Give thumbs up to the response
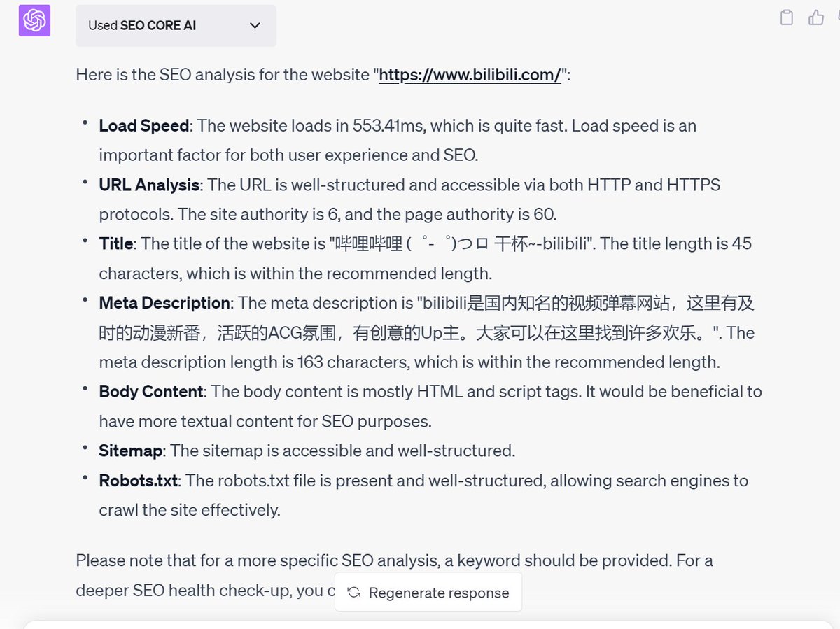The width and height of the screenshot is (840, 629). point(816,17)
